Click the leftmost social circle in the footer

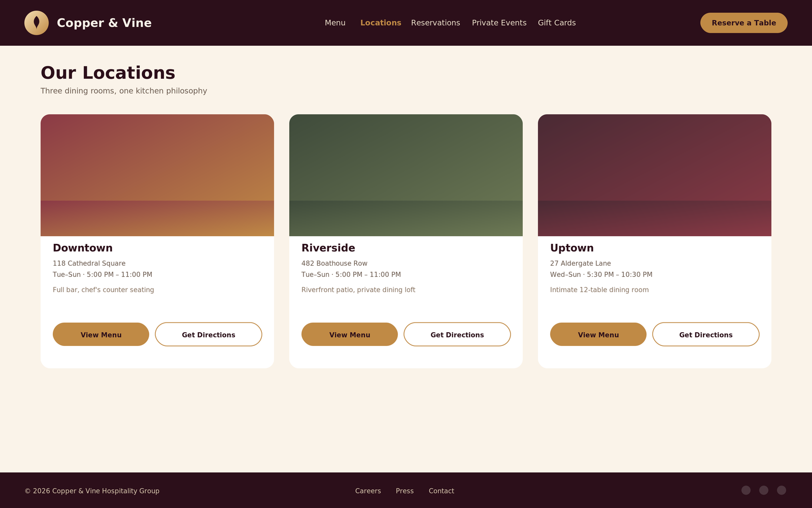tap(746, 490)
